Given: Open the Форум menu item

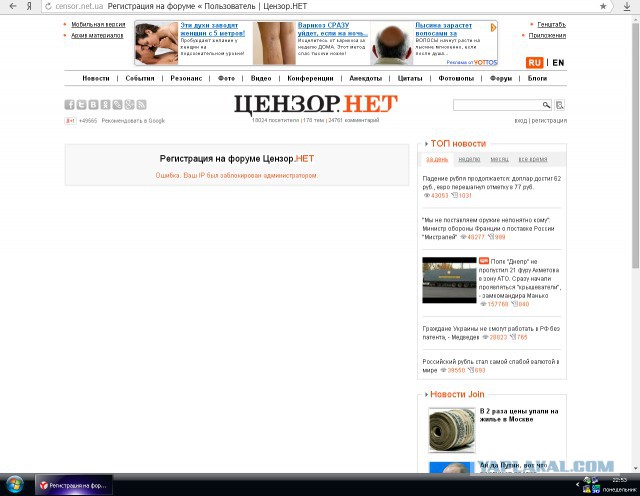Looking at the screenshot, I should point(500,78).
